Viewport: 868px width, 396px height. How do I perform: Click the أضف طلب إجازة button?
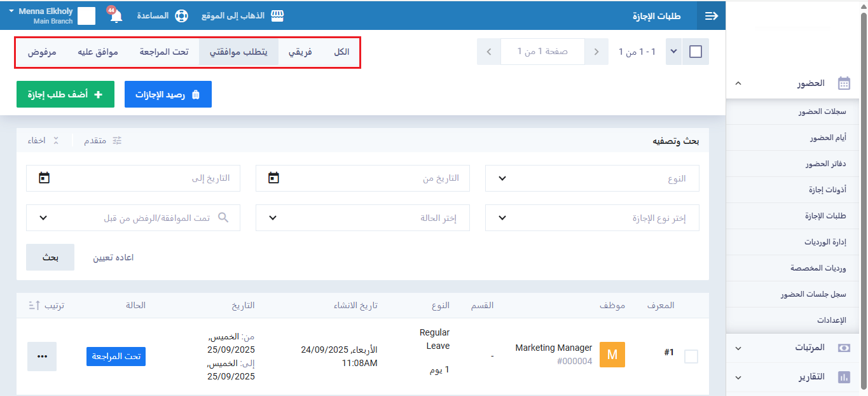[65, 94]
